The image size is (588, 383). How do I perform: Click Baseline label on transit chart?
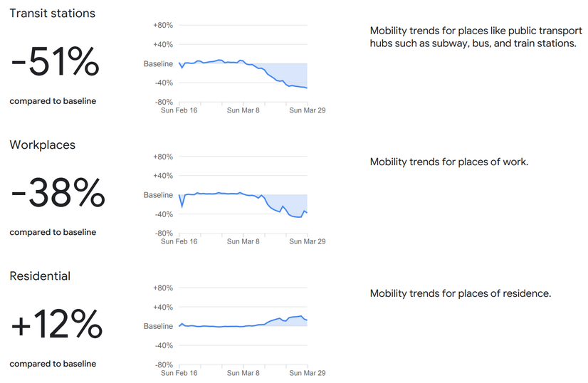[158, 64]
